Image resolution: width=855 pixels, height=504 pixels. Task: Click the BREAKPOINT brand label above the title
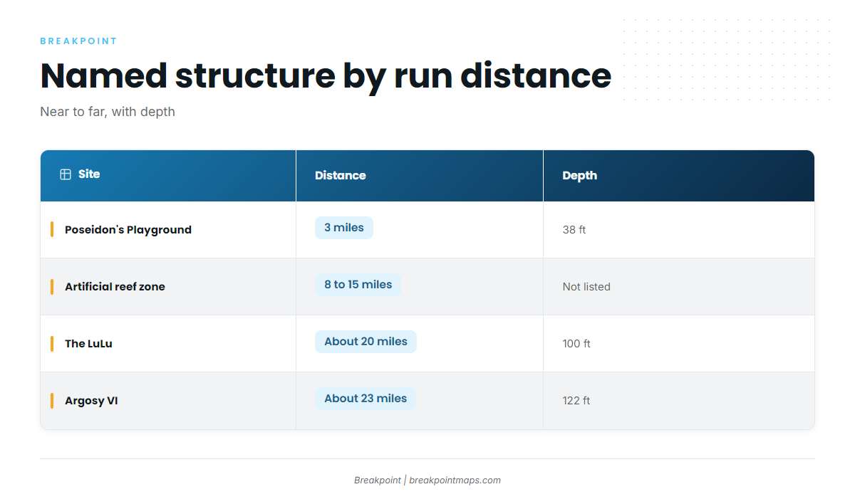pyautogui.click(x=78, y=41)
